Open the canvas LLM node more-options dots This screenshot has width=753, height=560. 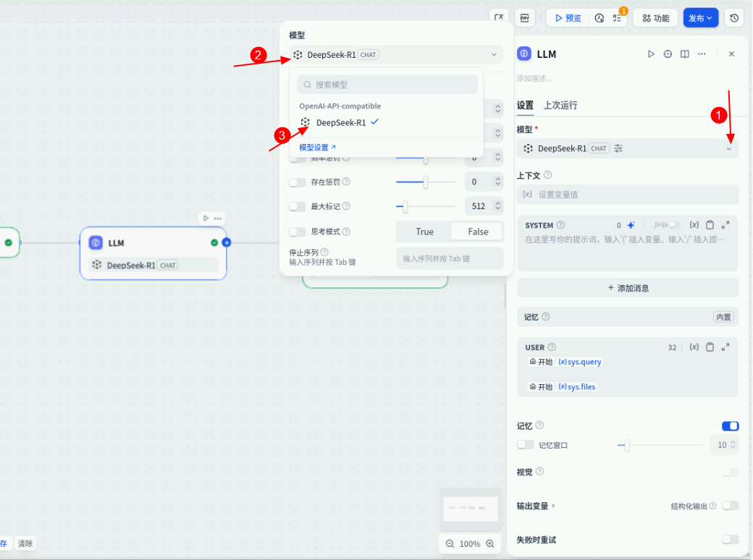(217, 219)
